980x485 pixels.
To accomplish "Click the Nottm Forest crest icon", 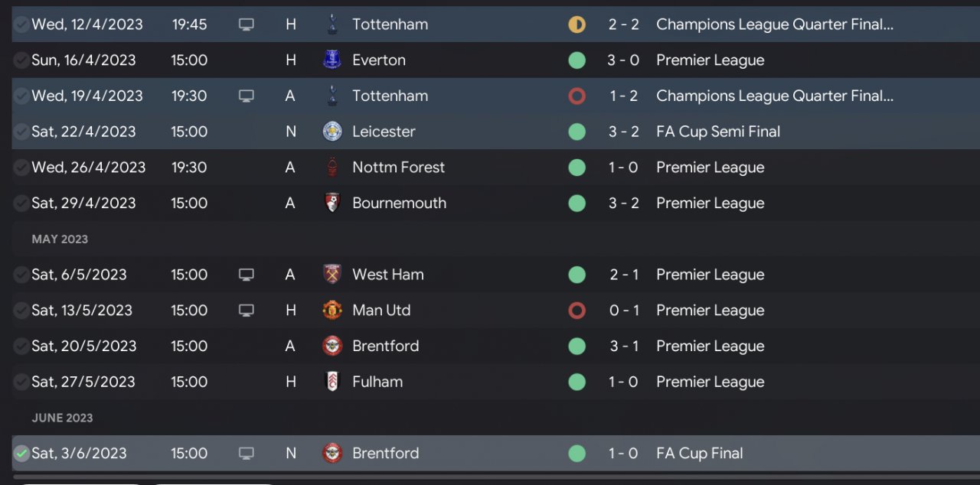I will tap(332, 168).
